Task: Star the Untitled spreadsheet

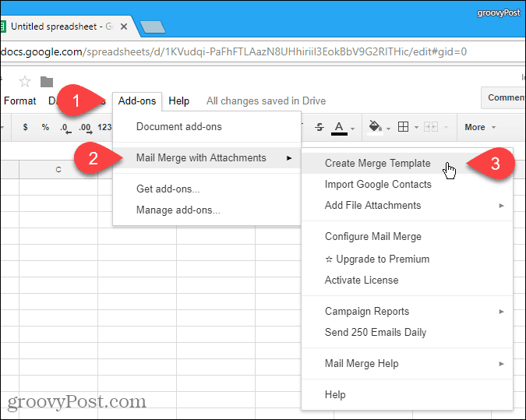Action: (x=25, y=81)
